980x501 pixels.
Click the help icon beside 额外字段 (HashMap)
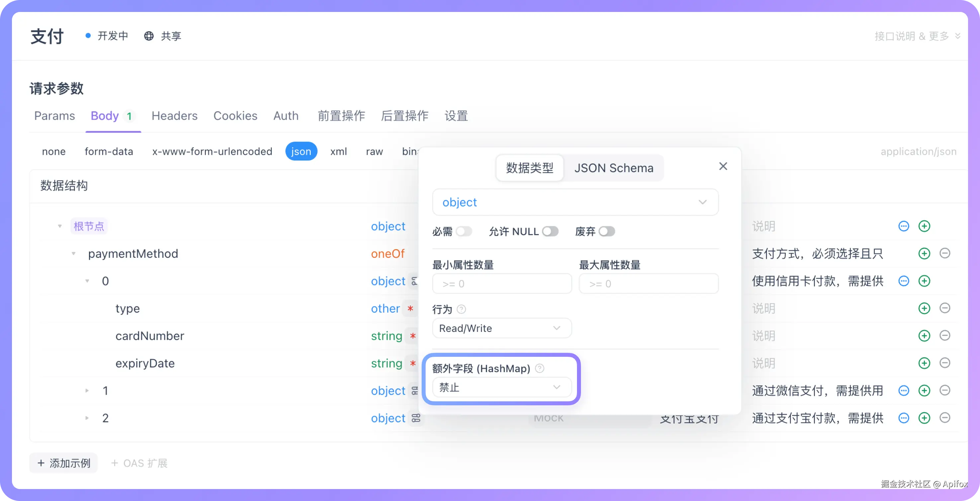point(540,368)
